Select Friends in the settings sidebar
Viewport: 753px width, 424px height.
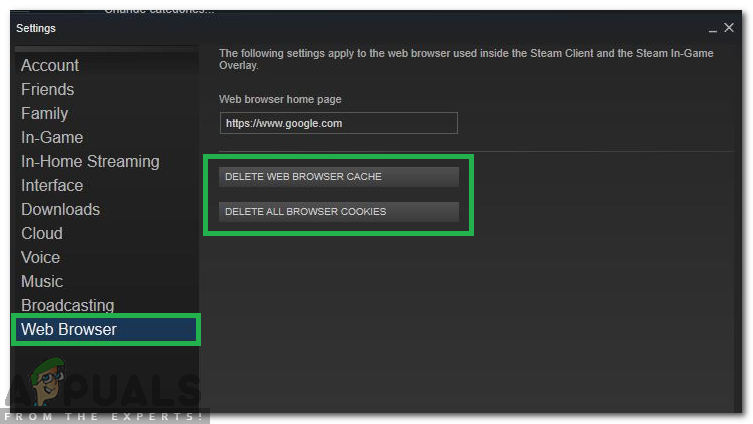coord(47,89)
